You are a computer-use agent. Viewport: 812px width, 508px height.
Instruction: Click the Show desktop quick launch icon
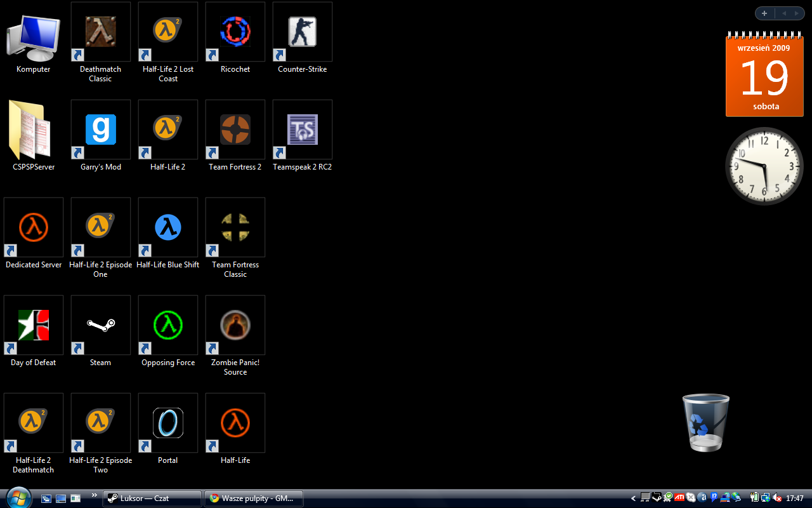point(61,498)
